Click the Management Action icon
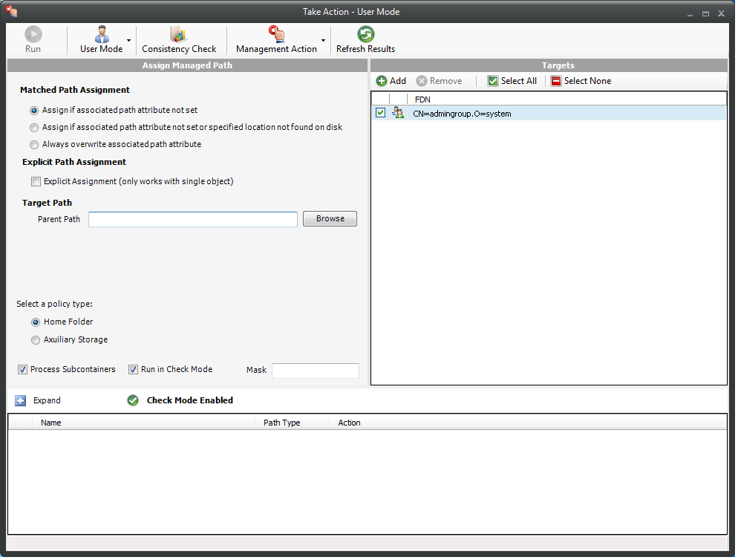 point(276,34)
